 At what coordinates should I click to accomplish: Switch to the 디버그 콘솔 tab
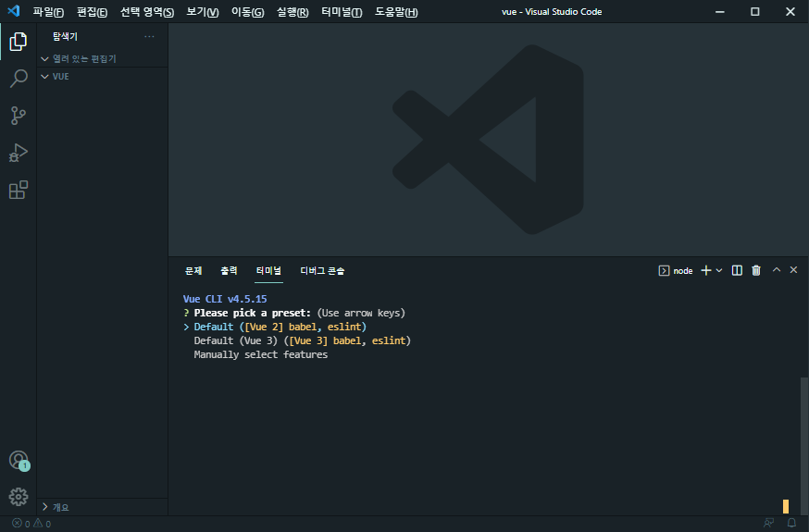tap(322, 271)
